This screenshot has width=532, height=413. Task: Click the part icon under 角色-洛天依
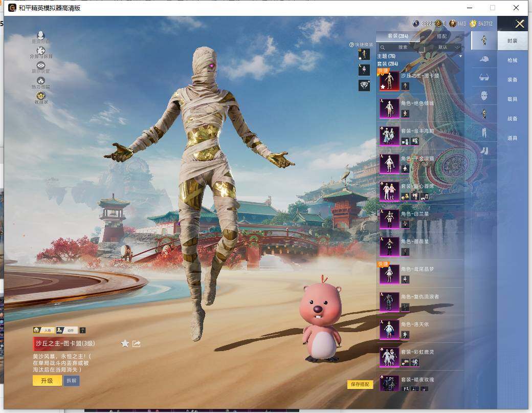pos(405,335)
